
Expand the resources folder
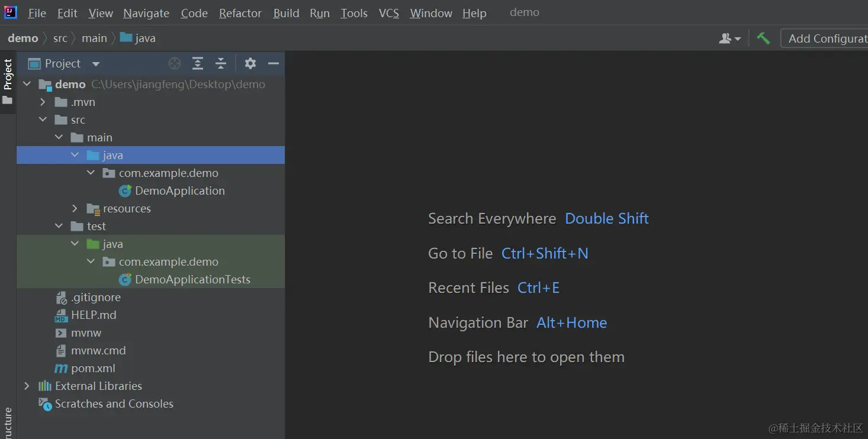pos(75,209)
